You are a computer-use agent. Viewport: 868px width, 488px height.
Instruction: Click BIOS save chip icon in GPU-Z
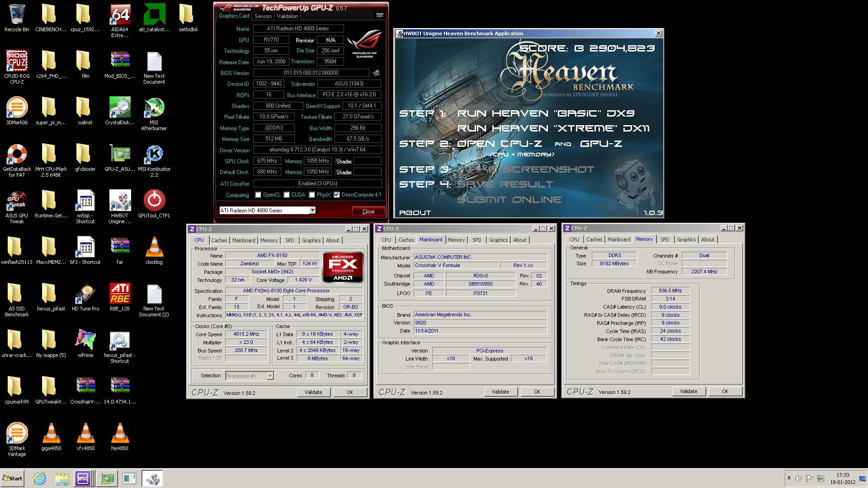(x=376, y=73)
